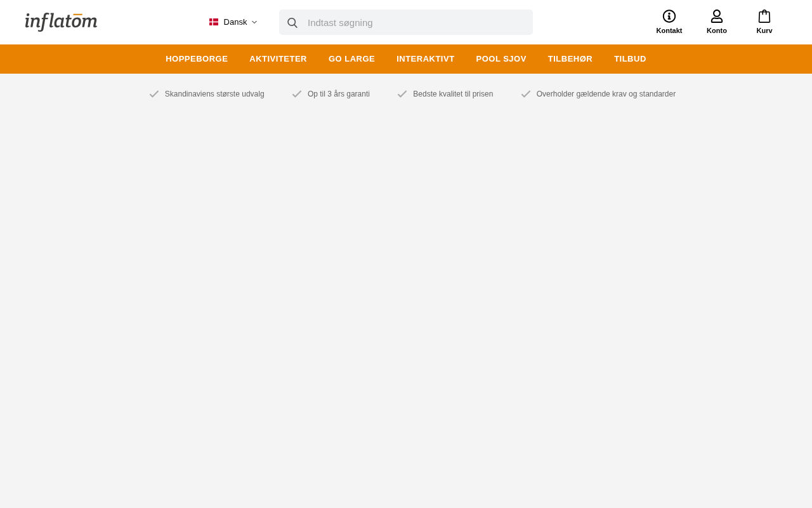The height and width of the screenshot is (508, 812).
Task: Open the POOL SJOV menu
Action: (x=501, y=59)
